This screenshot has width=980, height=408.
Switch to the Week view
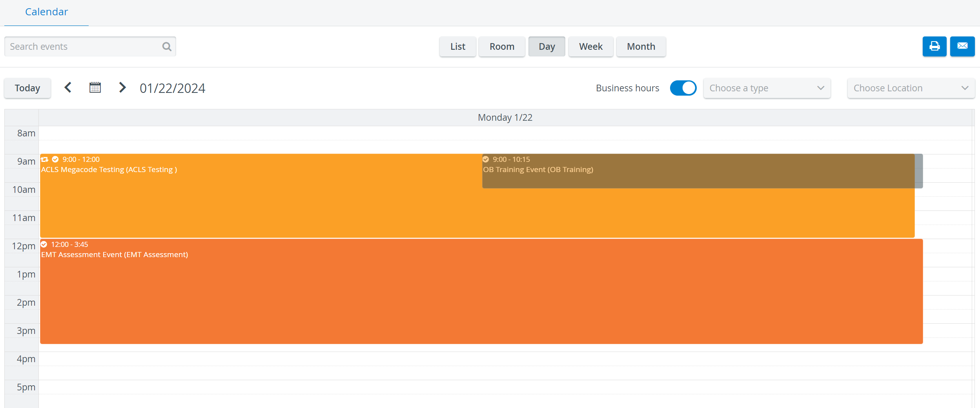point(591,47)
